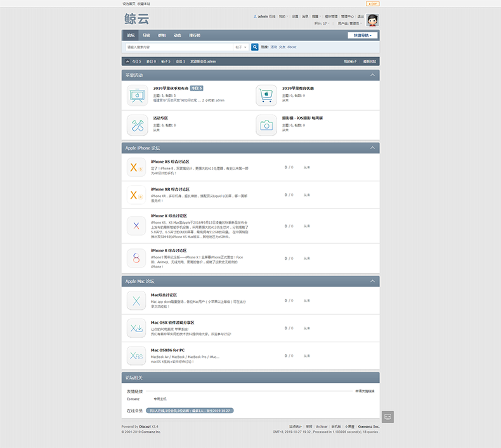Viewport: 501px width, 448px height.
Task: Open the Mac OSX86 for PC title
Action: [168, 350]
